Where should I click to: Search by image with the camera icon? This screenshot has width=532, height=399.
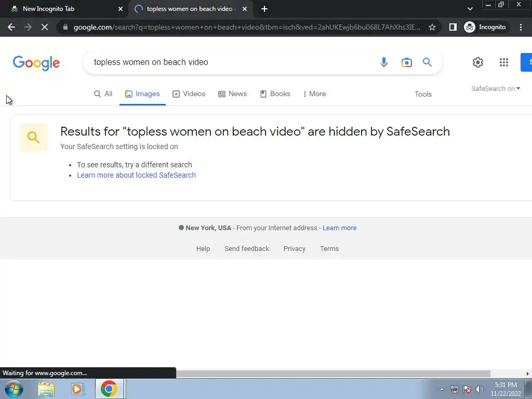[406, 62]
